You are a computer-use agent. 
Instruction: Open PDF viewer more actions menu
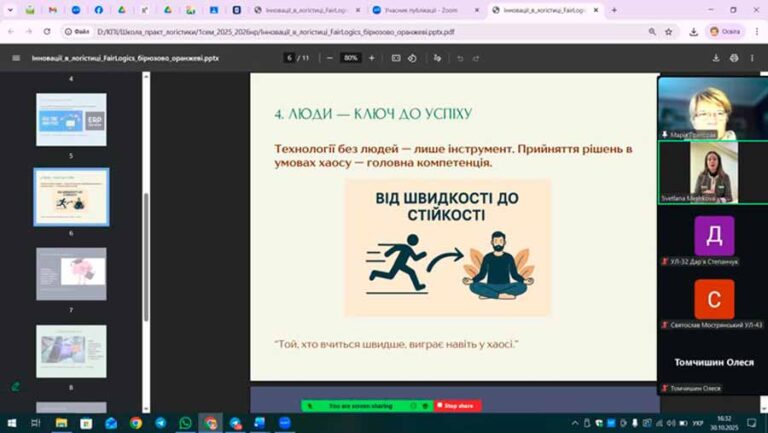(x=749, y=58)
